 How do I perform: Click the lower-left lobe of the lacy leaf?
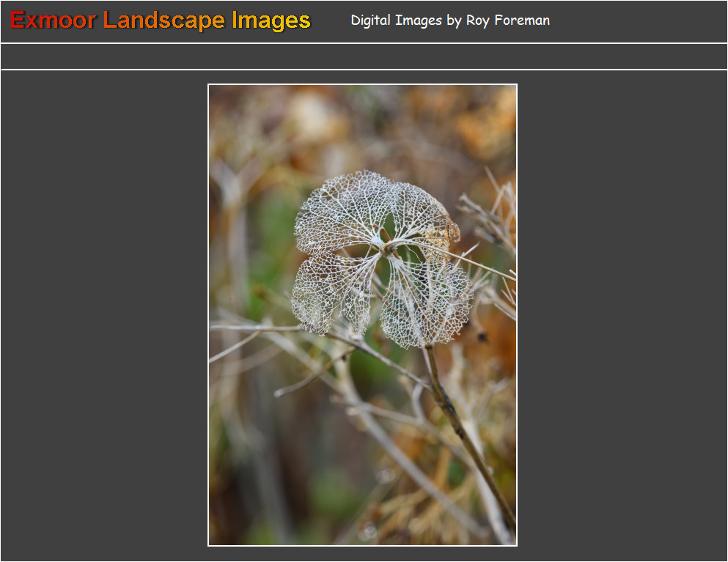point(330,293)
